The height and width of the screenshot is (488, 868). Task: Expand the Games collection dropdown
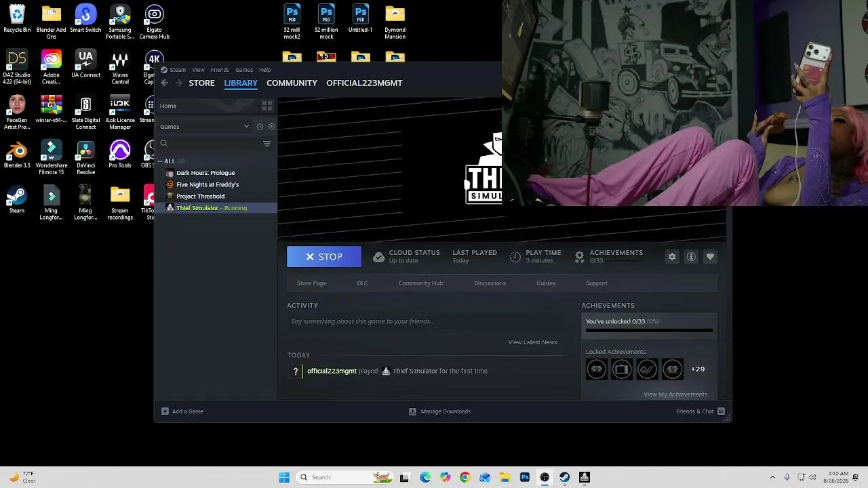click(x=246, y=127)
